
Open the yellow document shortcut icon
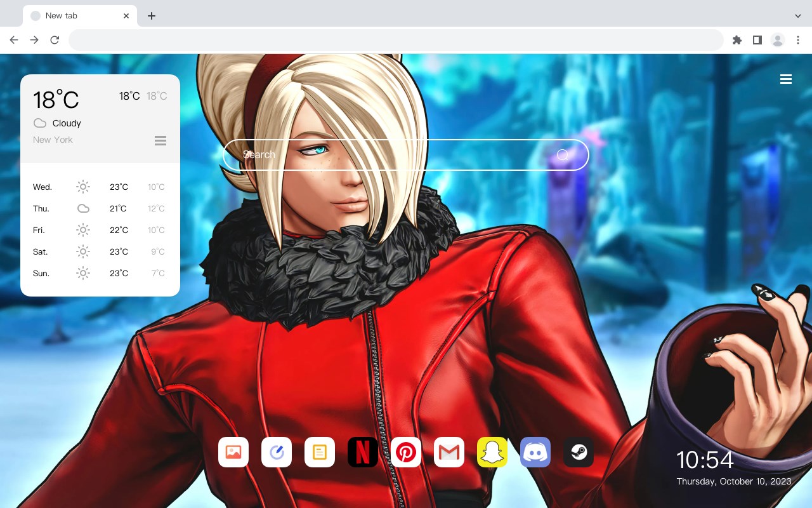click(320, 452)
